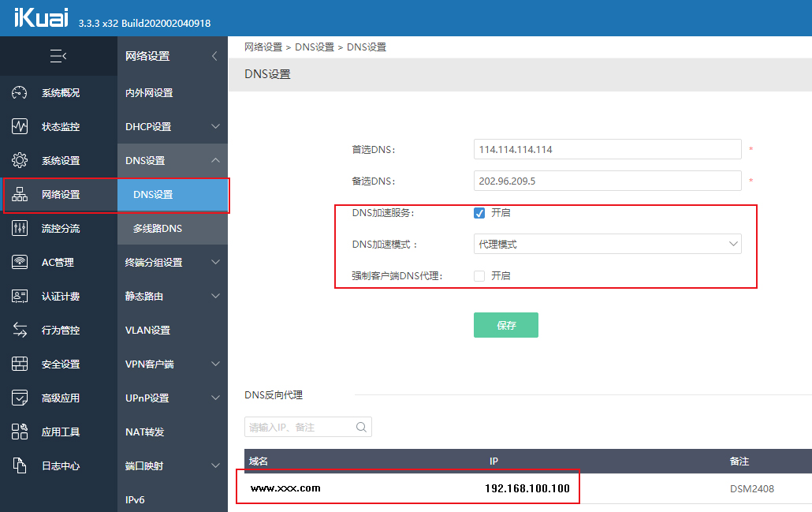Image resolution: width=812 pixels, height=512 pixels.
Task: Expand the DHCP设置 submenu
Action: pos(215,127)
